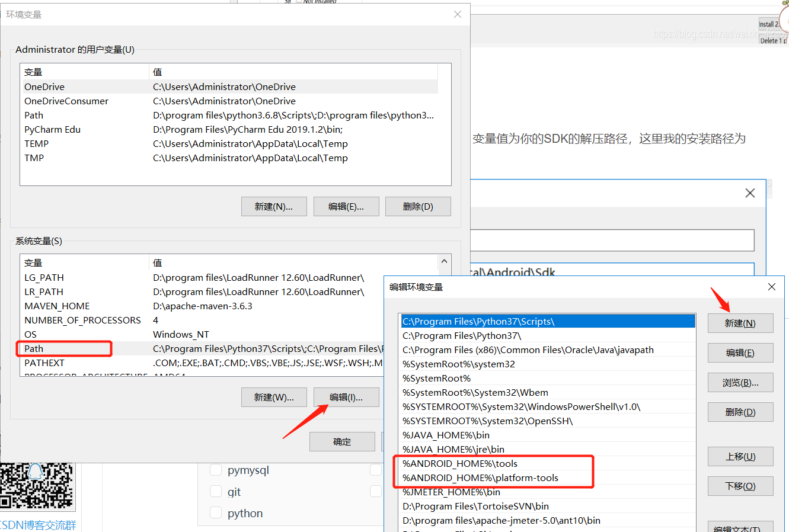The width and height of the screenshot is (789, 532).
Task: Select the LR_PATH system variable
Action: pyautogui.click(x=203, y=292)
